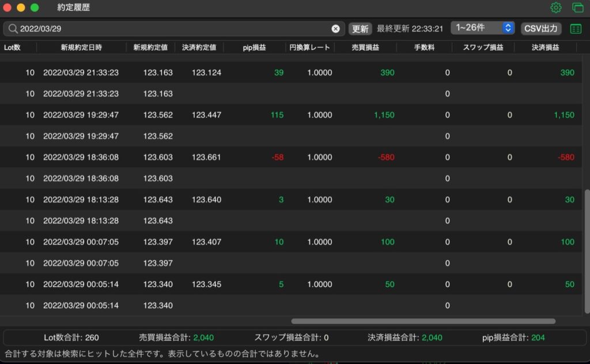Click the green window-stack icon at top right
Image resolution: width=590 pixels, height=364 pixels.
577,7
